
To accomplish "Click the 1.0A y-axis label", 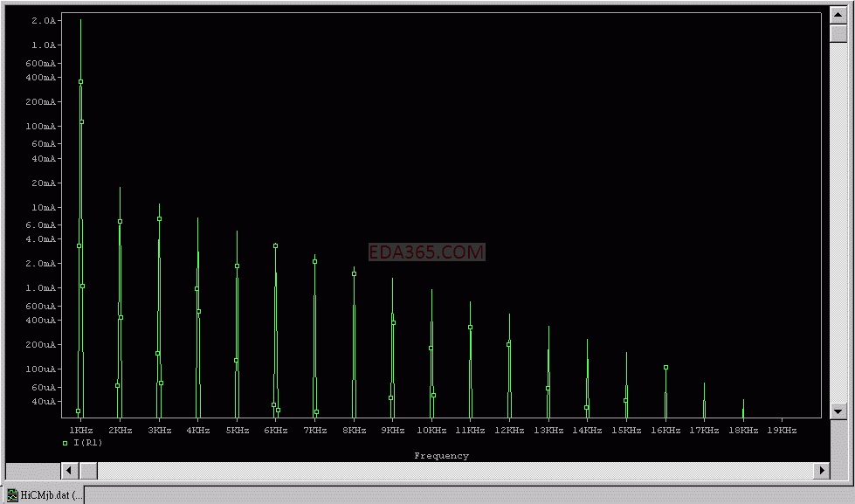I will click(x=45, y=45).
